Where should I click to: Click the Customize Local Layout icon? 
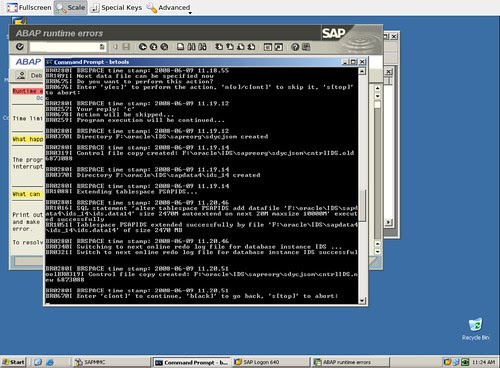[306, 47]
